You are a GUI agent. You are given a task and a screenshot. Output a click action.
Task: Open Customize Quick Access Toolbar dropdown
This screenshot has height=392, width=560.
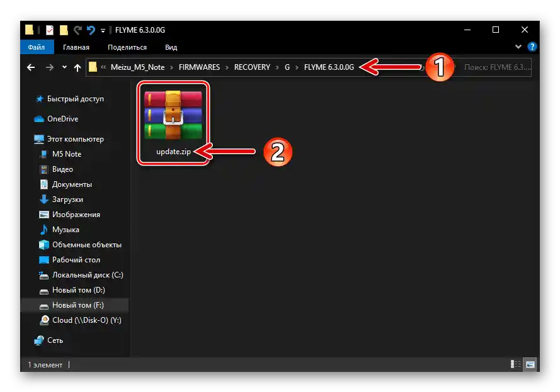(x=103, y=31)
